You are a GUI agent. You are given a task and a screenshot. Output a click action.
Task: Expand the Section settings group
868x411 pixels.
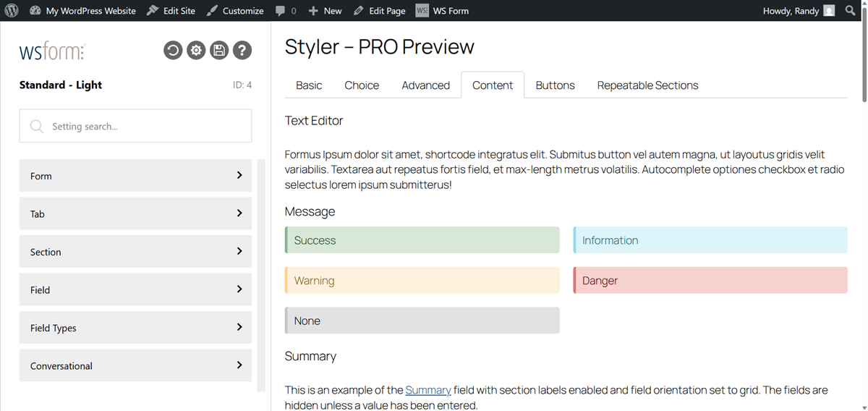135,252
